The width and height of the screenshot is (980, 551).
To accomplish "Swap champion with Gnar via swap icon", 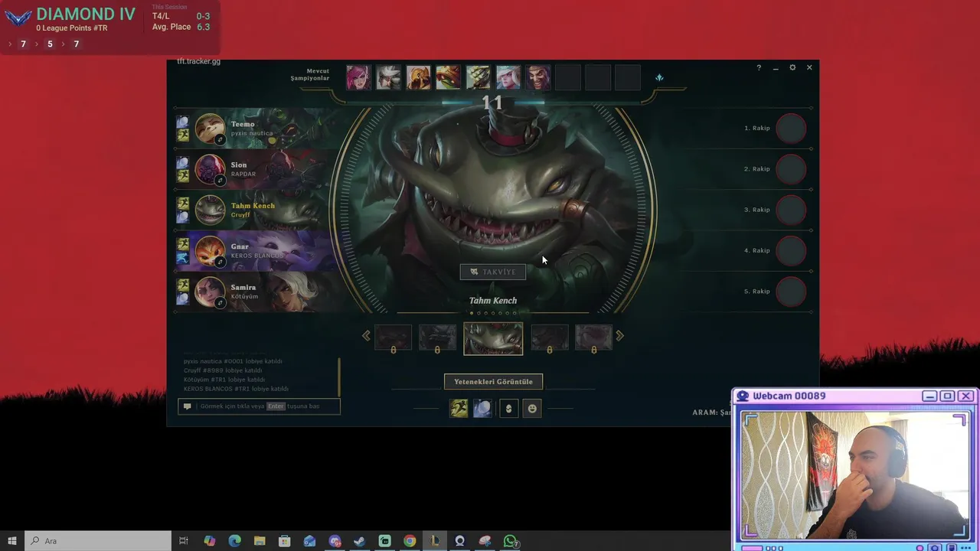I will (220, 262).
